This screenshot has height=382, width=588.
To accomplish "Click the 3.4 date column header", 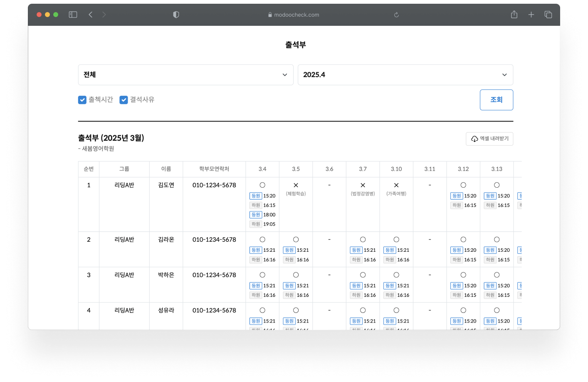I will [x=262, y=169].
